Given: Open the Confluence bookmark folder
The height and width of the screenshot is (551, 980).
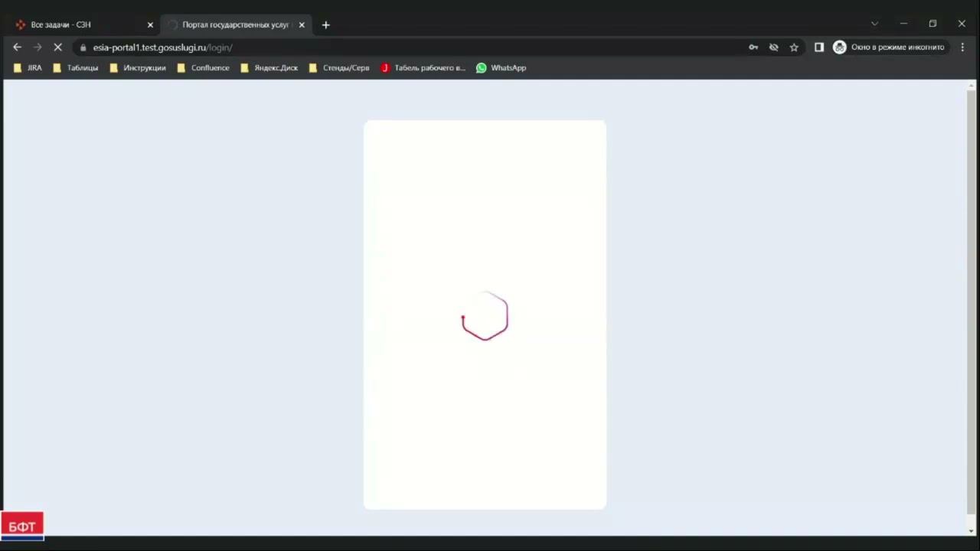Looking at the screenshot, I should pyautogui.click(x=203, y=68).
